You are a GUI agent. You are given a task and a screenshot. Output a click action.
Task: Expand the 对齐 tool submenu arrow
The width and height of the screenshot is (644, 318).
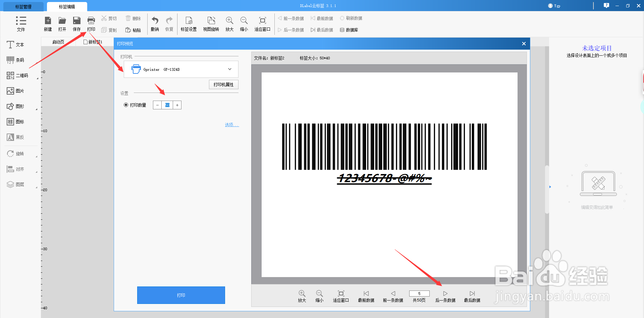coord(37,172)
